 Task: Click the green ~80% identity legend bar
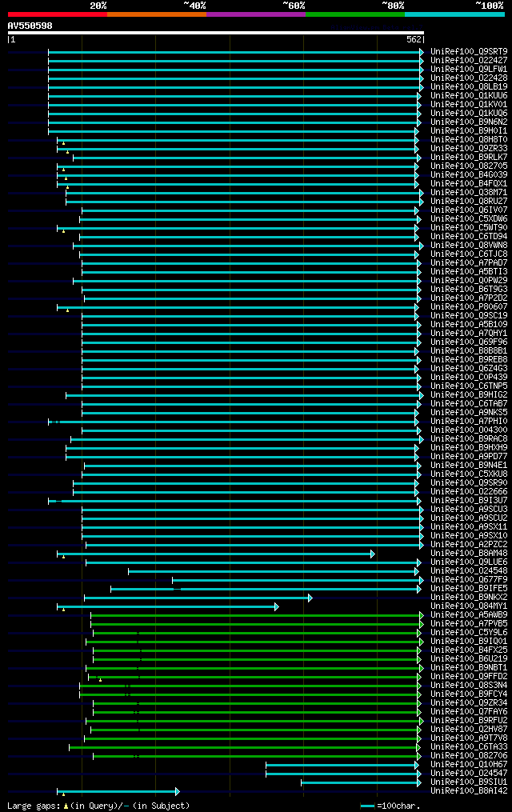pos(356,14)
